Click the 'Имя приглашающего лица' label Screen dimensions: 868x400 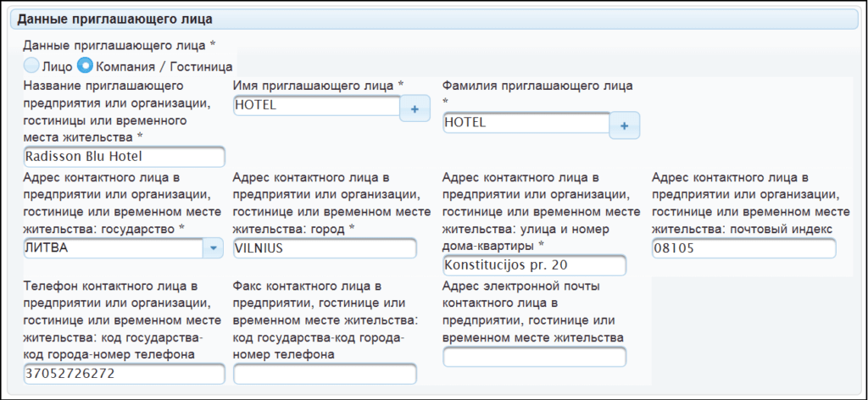coord(318,86)
